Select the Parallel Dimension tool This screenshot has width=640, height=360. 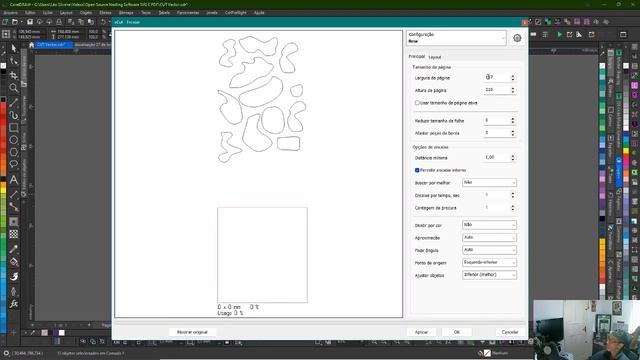click(x=13, y=194)
